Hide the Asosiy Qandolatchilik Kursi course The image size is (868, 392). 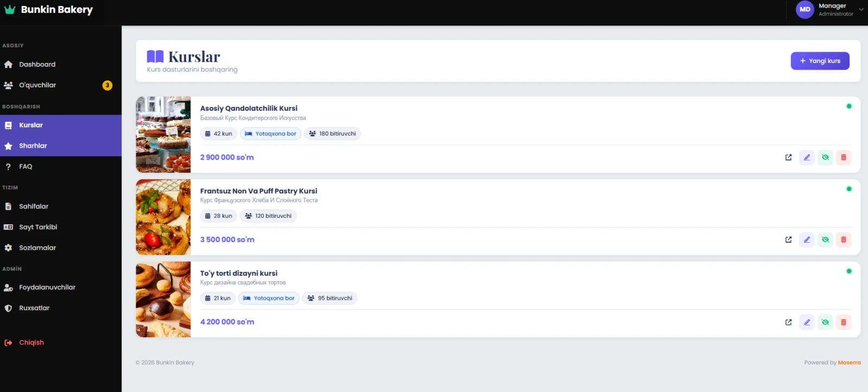pyautogui.click(x=825, y=157)
